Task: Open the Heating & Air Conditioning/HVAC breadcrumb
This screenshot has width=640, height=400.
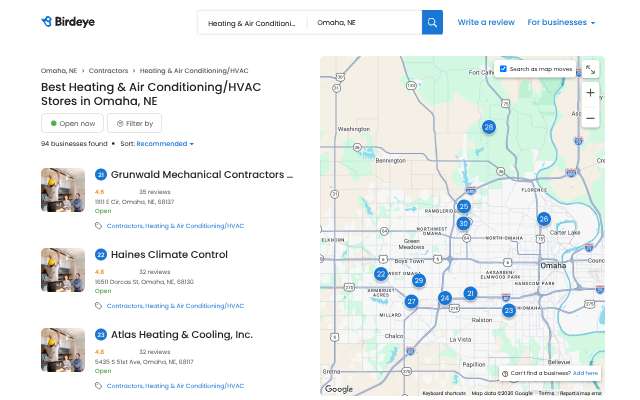Action: [x=194, y=71]
